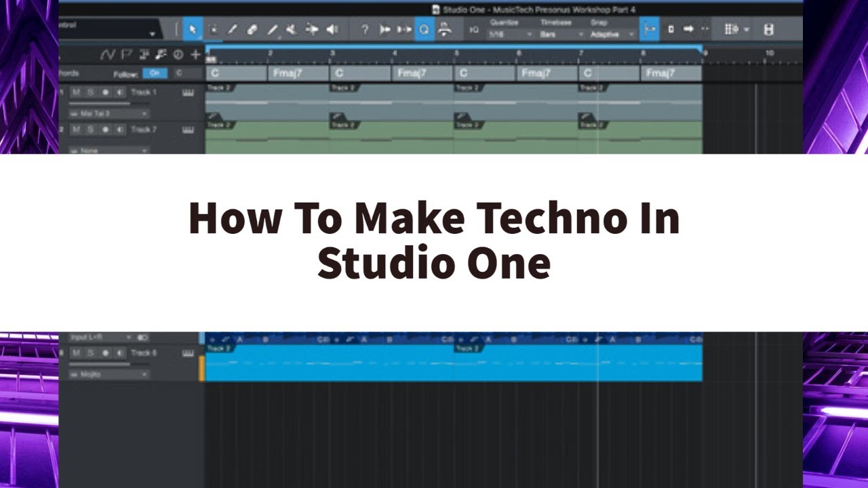Select first C chord at bar 1
Screen dimensions: 868x488
tap(236, 73)
